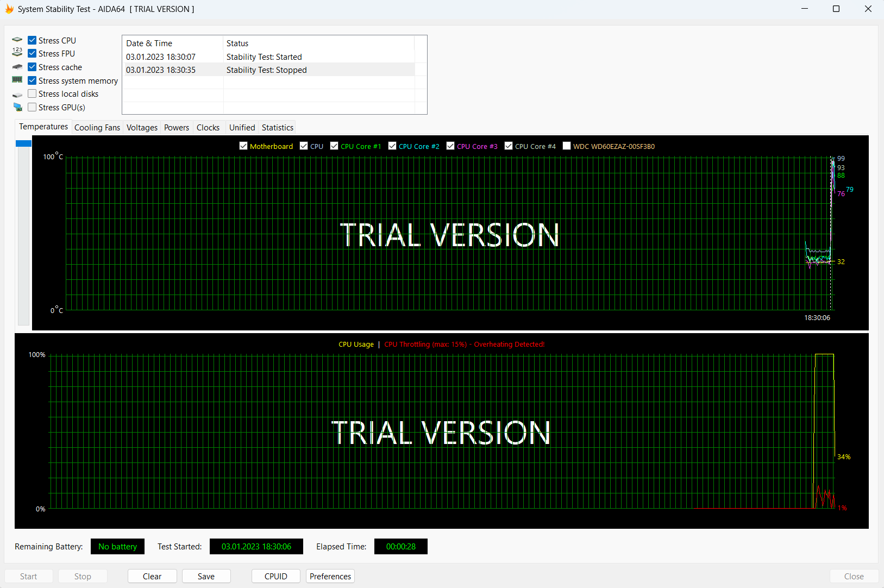Click the disk drive icon beside Stress local disks

[x=17, y=95]
